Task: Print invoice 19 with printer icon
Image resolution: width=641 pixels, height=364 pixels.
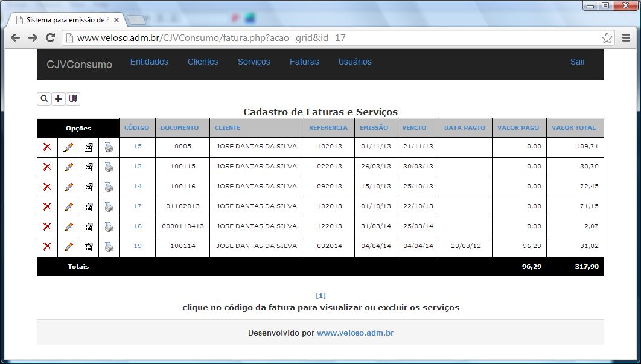Action: click(109, 247)
